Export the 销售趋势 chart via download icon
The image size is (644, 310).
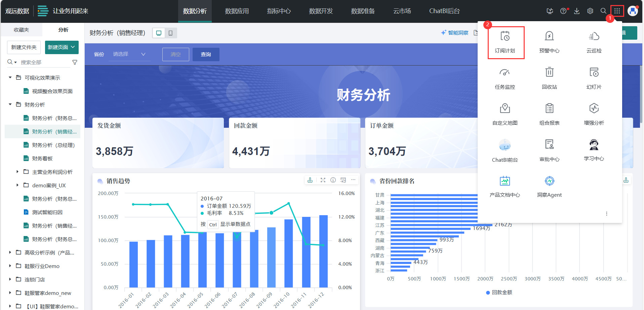point(310,180)
